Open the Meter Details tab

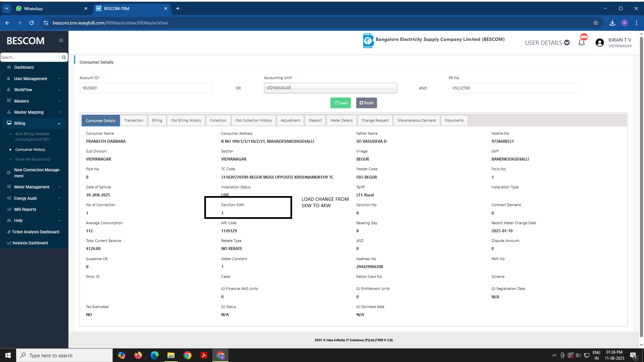coord(341,120)
